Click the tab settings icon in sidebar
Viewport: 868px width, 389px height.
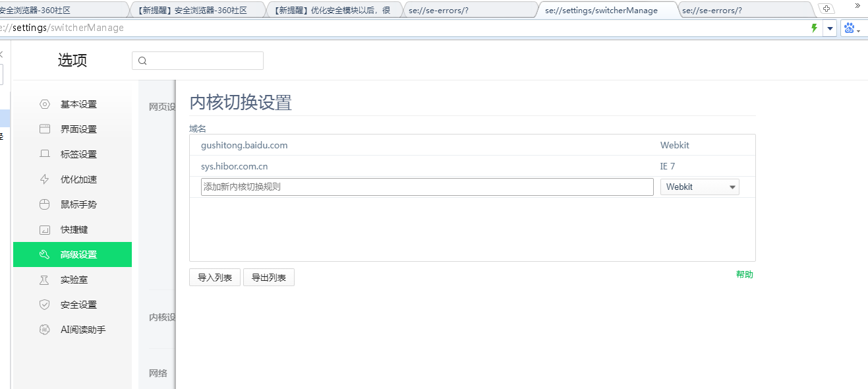tap(45, 154)
